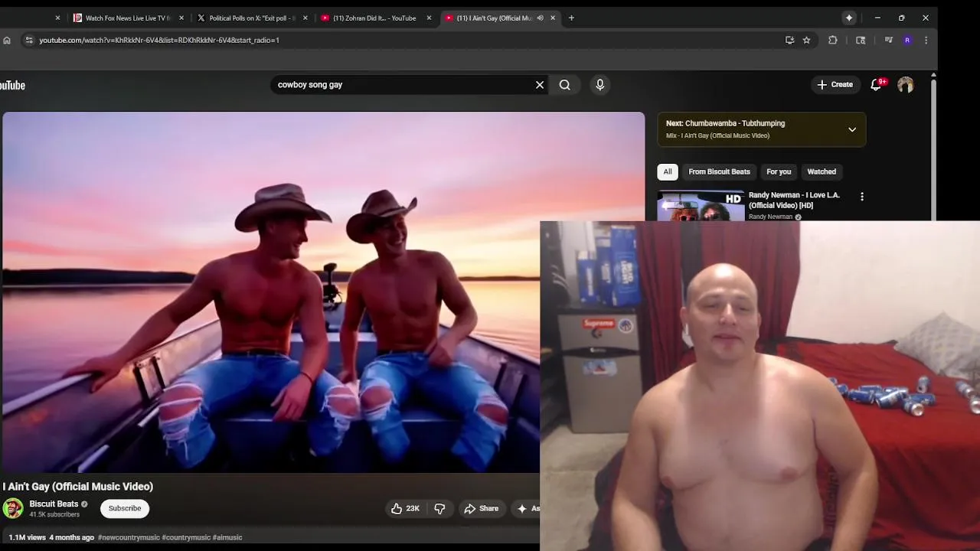Click the 'I Ain't Gay (Official Music Video)' title
This screenshot has width=980, height=551.
coord(78,487)
